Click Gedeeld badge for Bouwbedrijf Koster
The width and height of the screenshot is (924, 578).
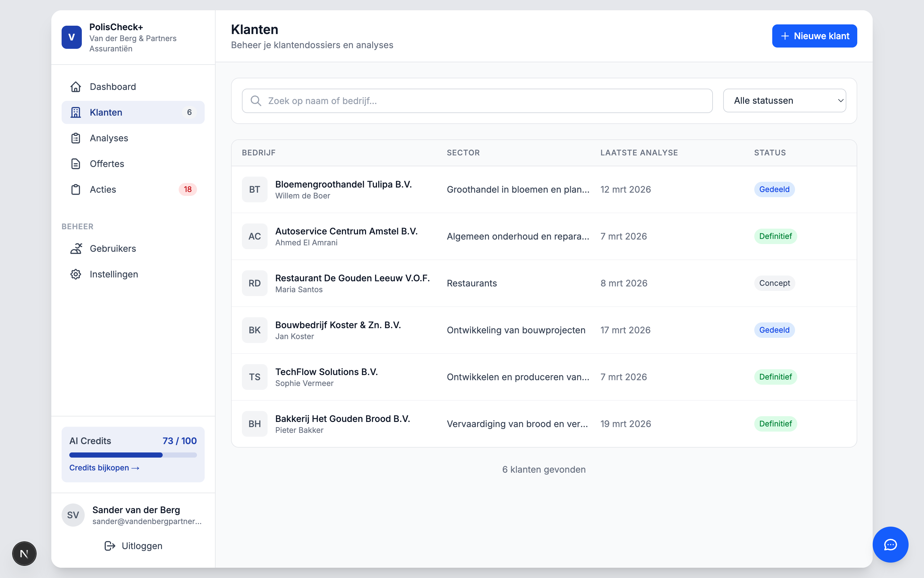click(774, 330)
